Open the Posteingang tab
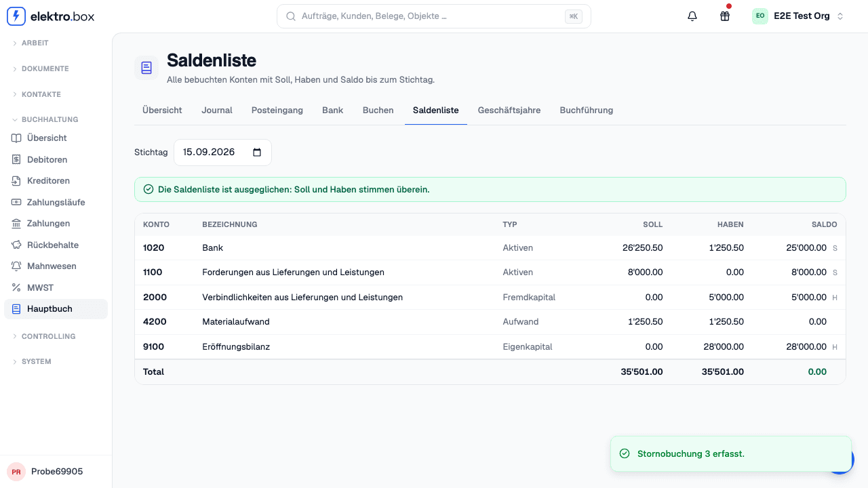Screen dimensions: 868x488 (x=277, y=110)
